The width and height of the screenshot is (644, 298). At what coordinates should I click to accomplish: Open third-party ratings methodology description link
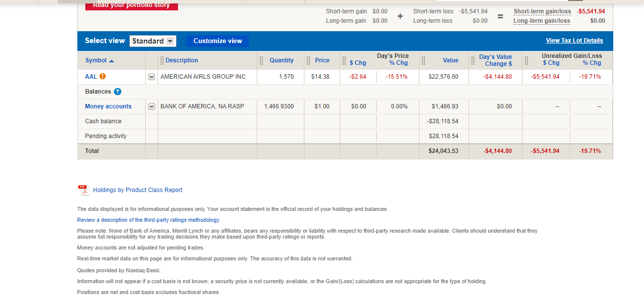148,220
